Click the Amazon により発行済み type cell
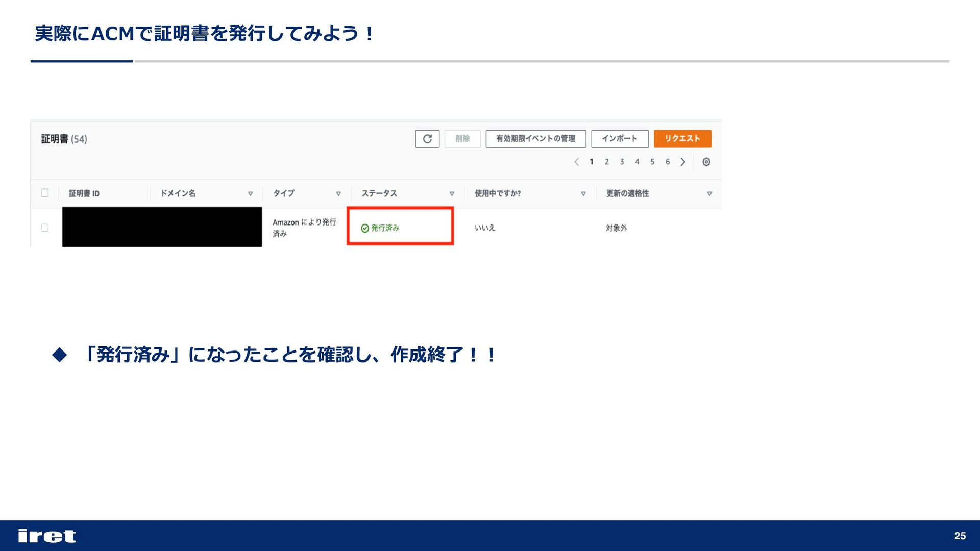The image size is (980, 551). (x=304, y=228)
